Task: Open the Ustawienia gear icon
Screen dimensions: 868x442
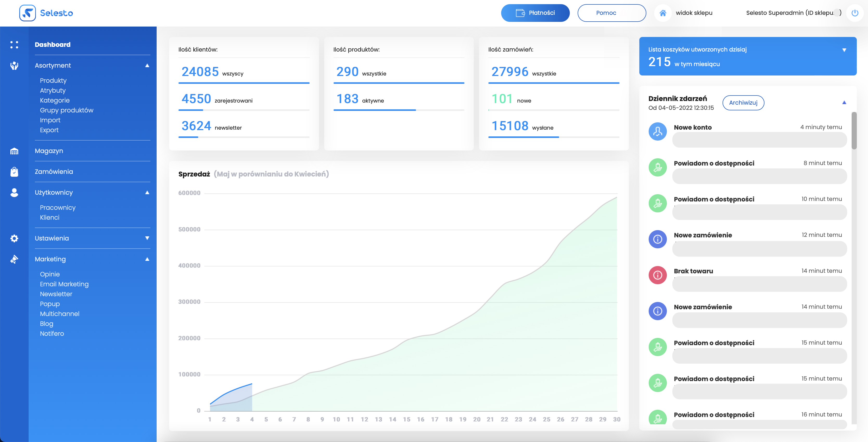Action: pyautogui.click(x=14, y=238)
